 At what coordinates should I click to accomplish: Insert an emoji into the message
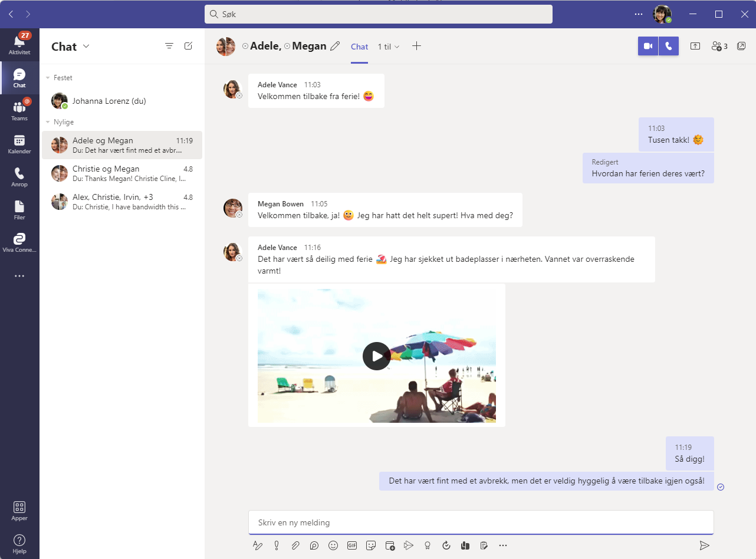(333, 545)
